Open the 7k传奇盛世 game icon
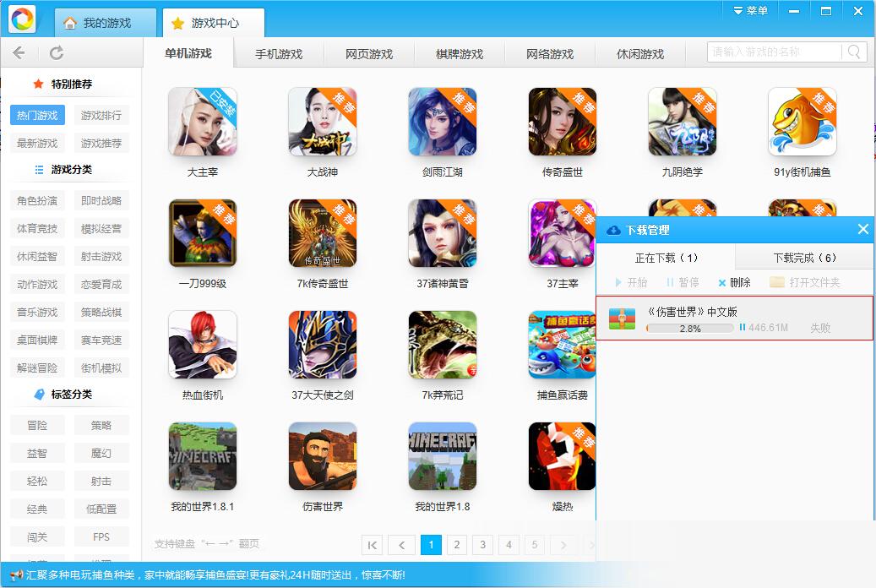Screen dimensions: 876x588 click(323, 233)
